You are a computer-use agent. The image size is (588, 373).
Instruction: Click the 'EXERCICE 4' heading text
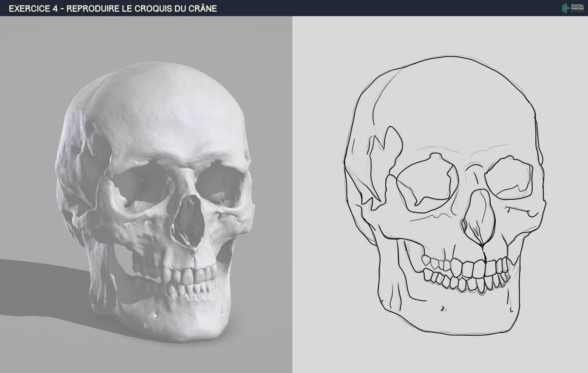[x=33, y=8]
